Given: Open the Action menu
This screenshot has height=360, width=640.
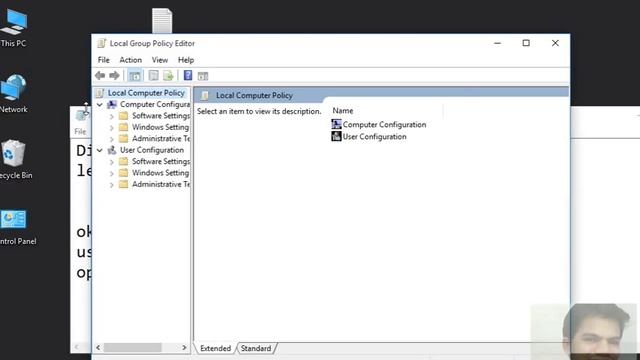Looking at the screenshot, I should tap(131, 60).
